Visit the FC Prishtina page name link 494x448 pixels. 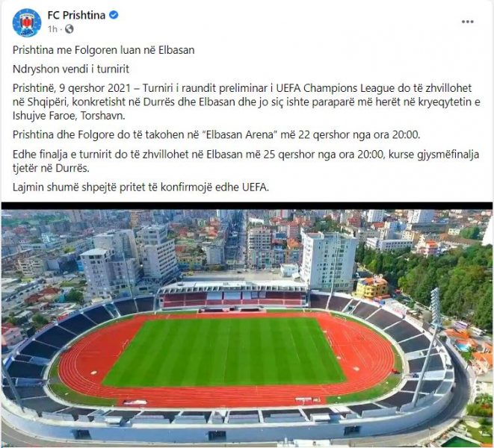(x=76, y=15)
